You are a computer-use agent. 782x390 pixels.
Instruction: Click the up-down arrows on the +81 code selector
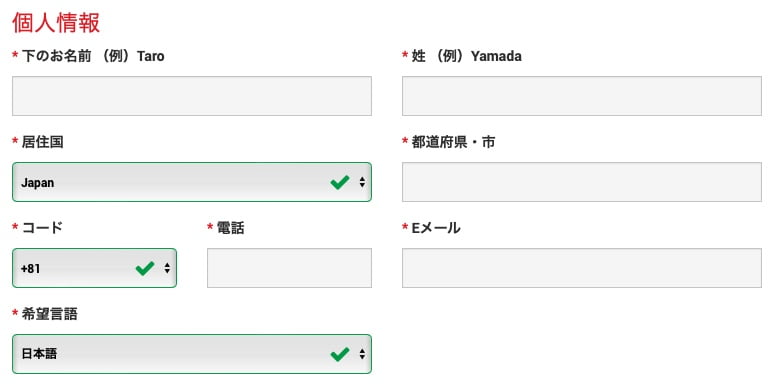tap(167, 268)
